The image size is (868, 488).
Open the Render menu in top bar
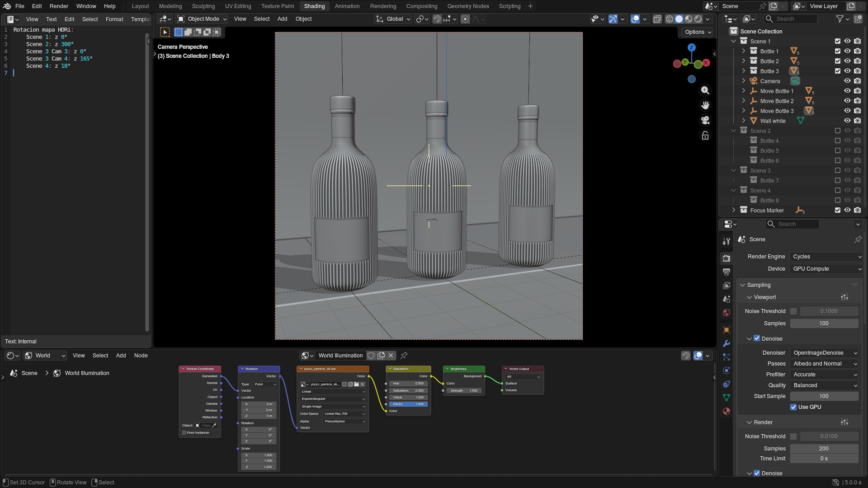click(59, 6)
